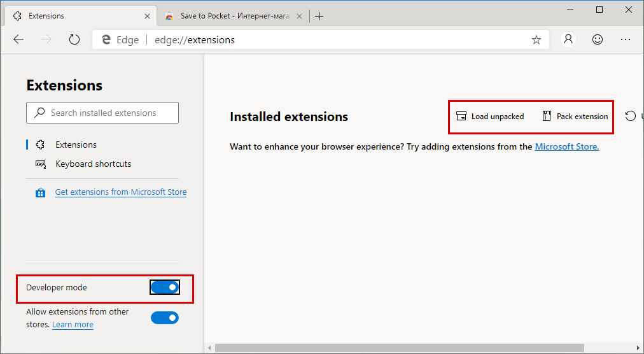Click the Search installed extensions field

pos(103,113)
